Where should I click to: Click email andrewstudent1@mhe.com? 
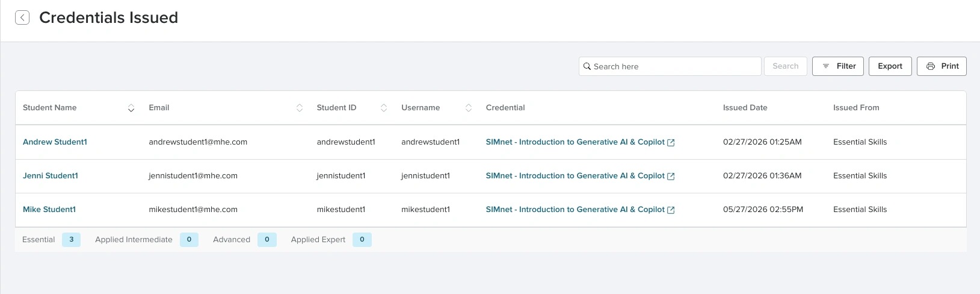[198, 142]
